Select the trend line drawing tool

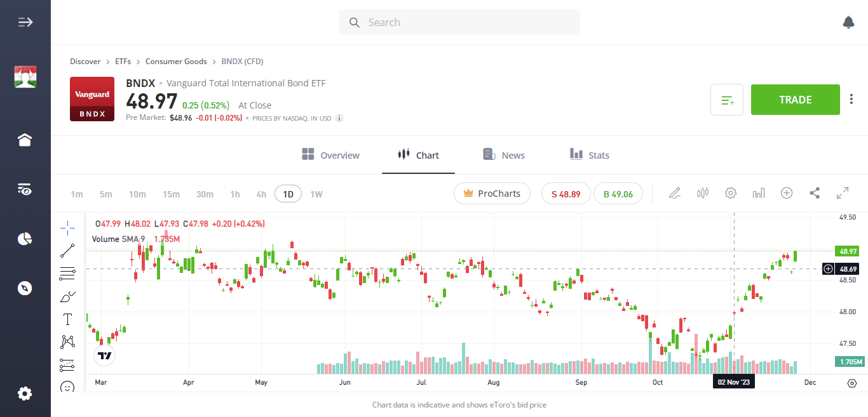tap(67, 251)
